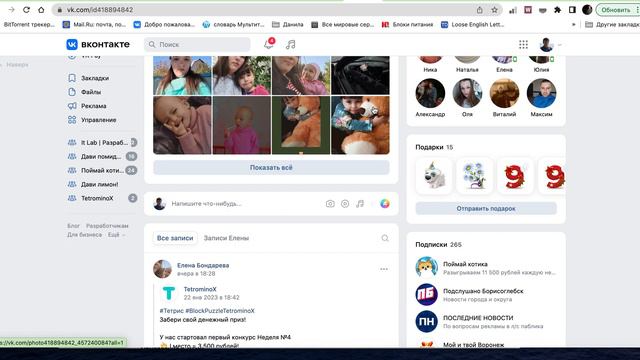
Task: Click the VK search field
Action: click(197, 44)
